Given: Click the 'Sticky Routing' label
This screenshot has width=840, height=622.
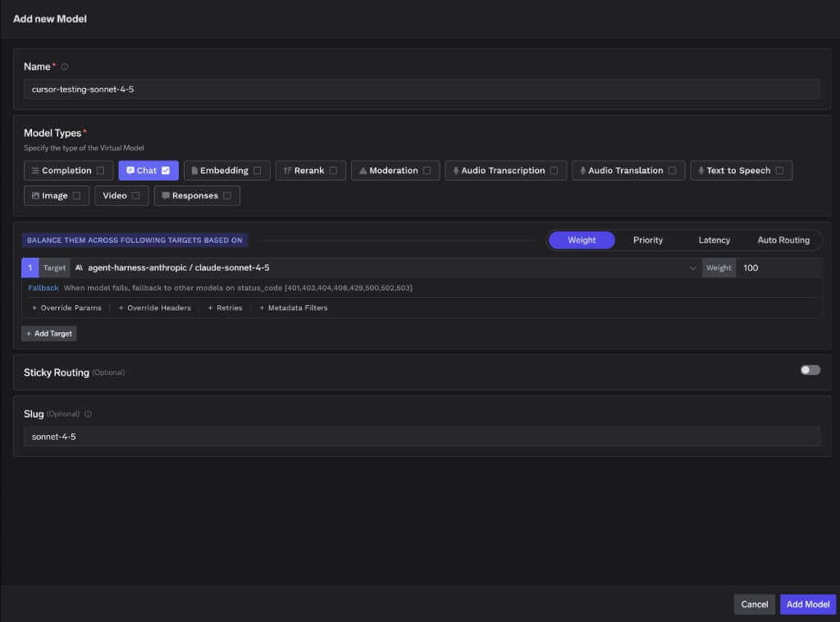Looking at the screenshot, I should click(x=57, y=373).
